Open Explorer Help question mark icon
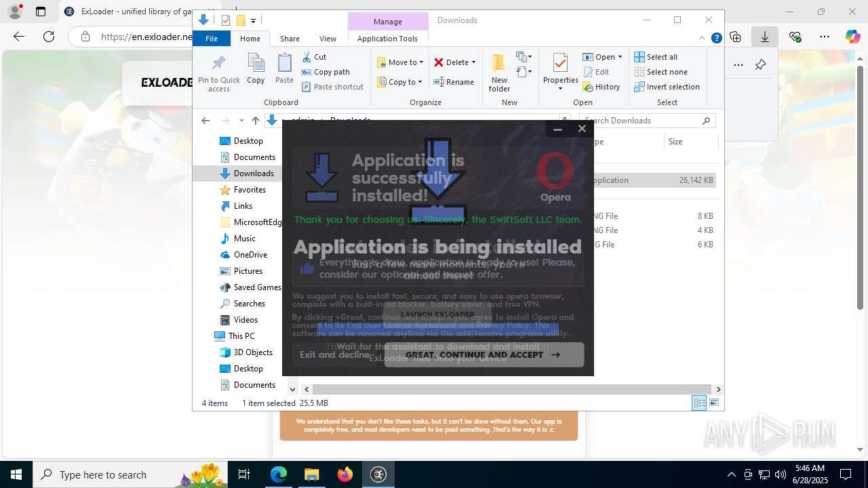 tap(716, 39)
